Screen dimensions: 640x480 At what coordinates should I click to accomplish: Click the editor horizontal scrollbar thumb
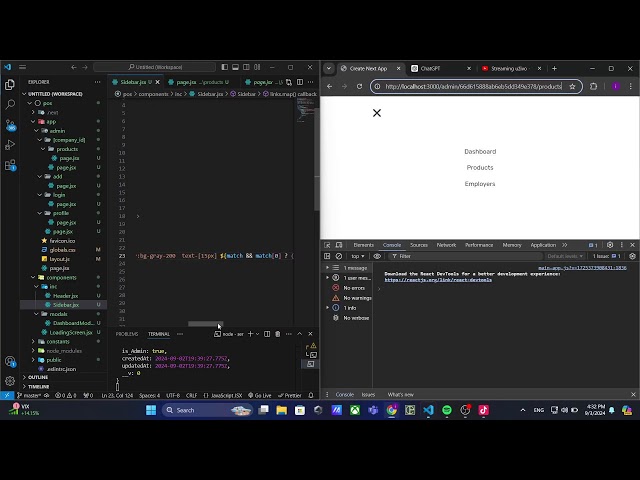[205, 324]
